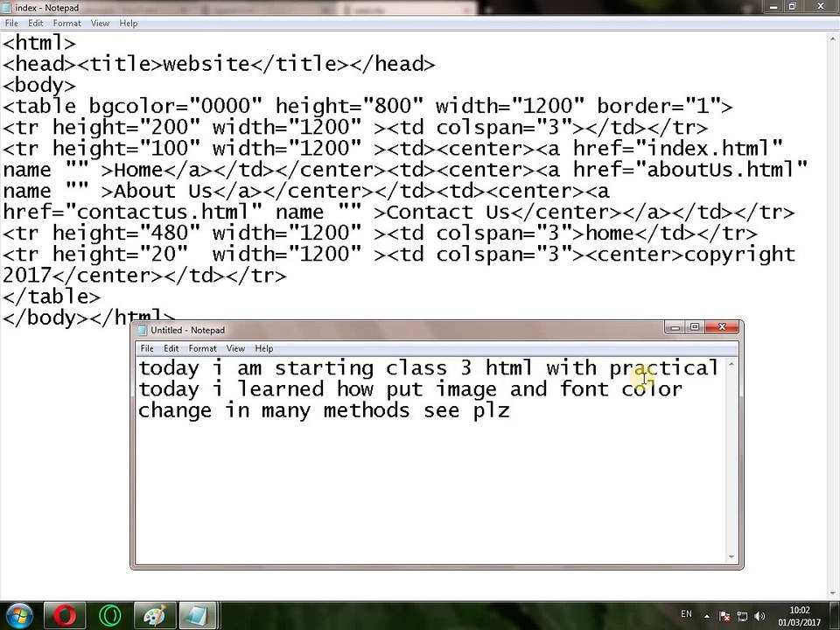The image size is (840, 630).
Task: Open Action Center flag icon
Action: 724,616
